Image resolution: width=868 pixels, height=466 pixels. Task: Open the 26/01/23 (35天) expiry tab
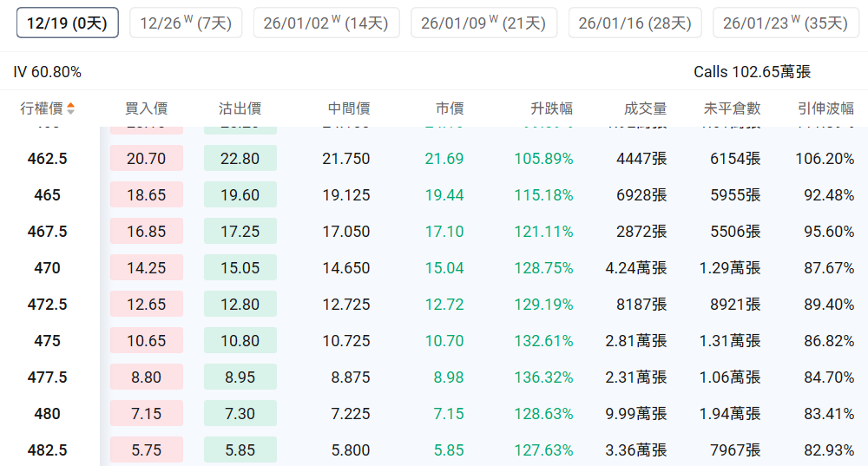pyautogui.click(x=785, y=23)
